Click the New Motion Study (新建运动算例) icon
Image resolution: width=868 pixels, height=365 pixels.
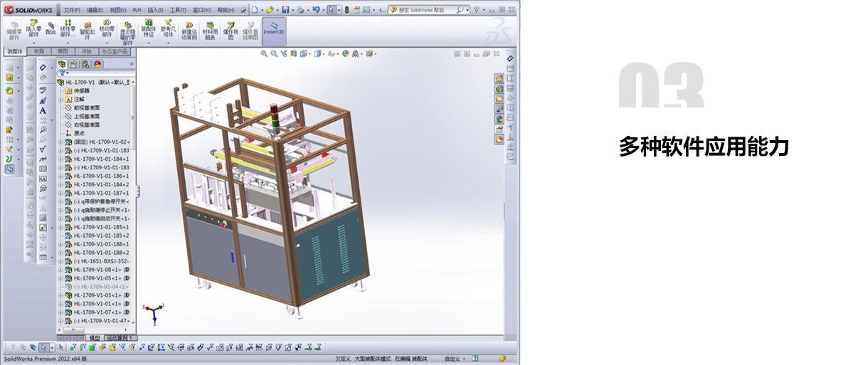[189, 29]
